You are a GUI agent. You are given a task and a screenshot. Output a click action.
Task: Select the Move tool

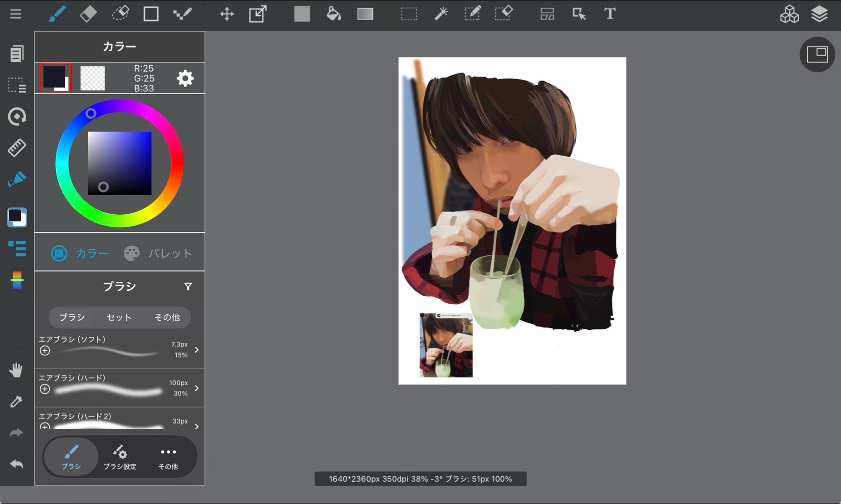227,14
